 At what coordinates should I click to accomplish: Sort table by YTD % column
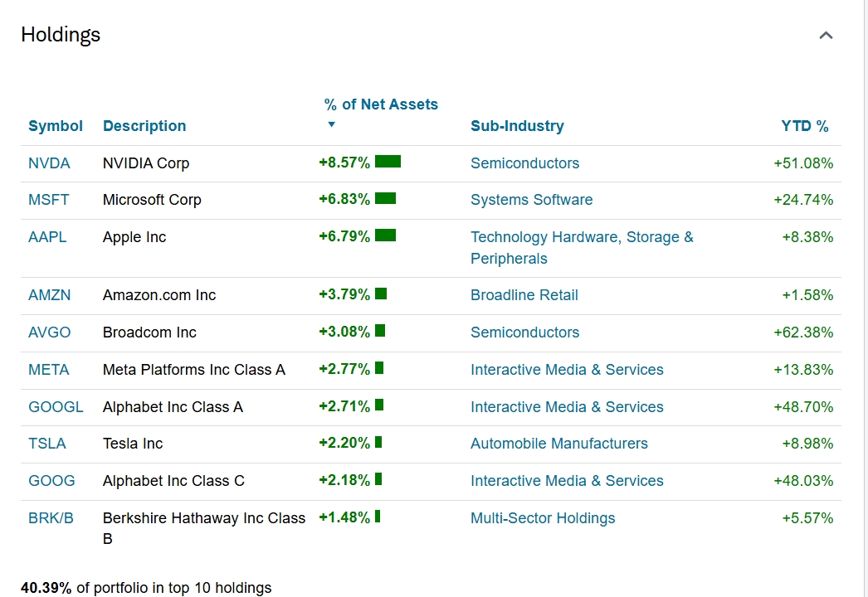(804, 126)
